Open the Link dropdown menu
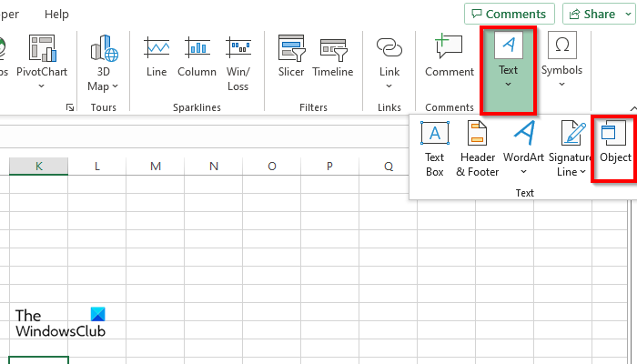This screenshot has height=364, width=637. (x=389, y=85)
